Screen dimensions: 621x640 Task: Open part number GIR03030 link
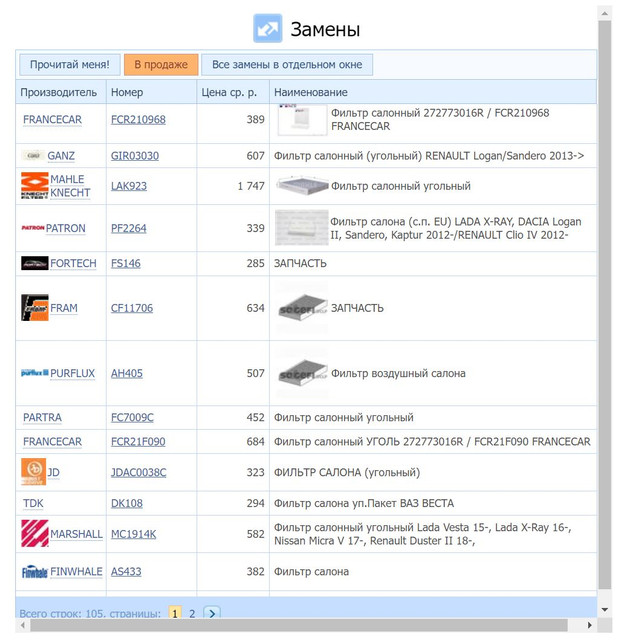(x=135, y=156)
